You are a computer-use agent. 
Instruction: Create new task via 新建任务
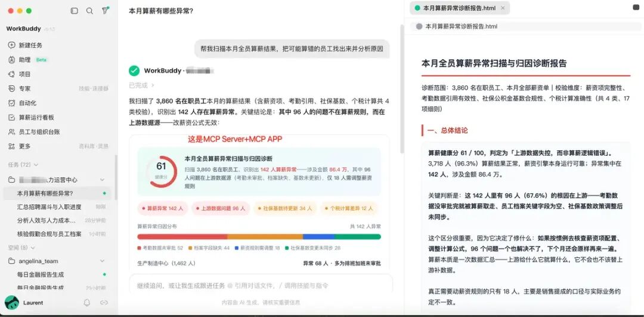25,45
